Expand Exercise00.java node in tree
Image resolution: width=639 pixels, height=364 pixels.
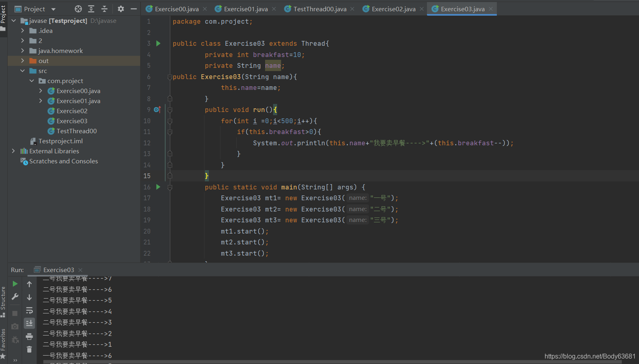(41, 91)
